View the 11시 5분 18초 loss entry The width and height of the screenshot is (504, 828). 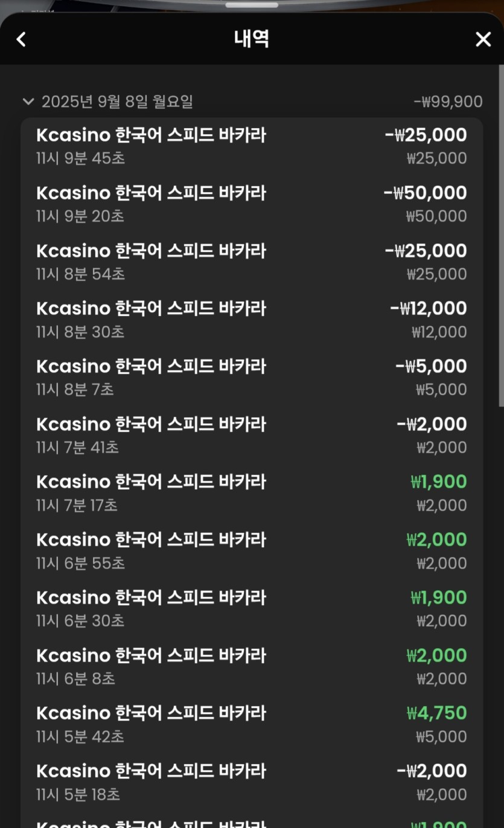[x=252, y=782]
